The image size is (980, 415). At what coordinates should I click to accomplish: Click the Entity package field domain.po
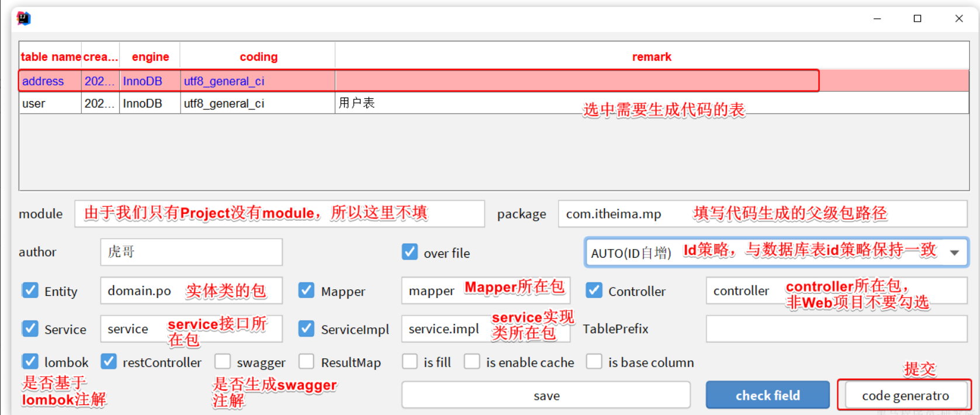(x=191, y=290)
